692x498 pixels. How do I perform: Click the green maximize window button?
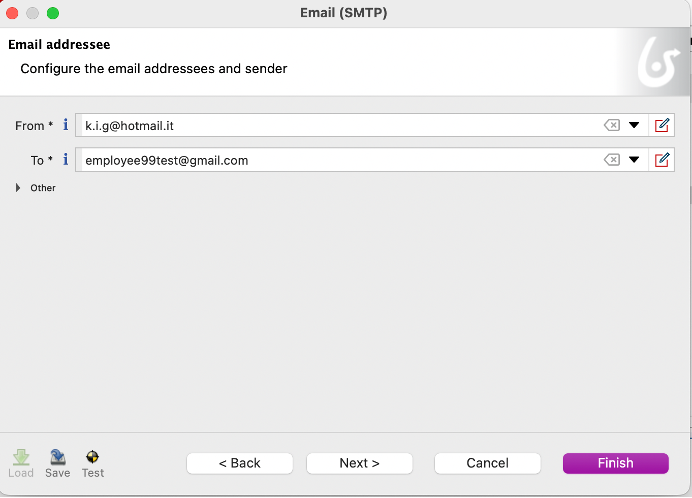tap(53, 13)
